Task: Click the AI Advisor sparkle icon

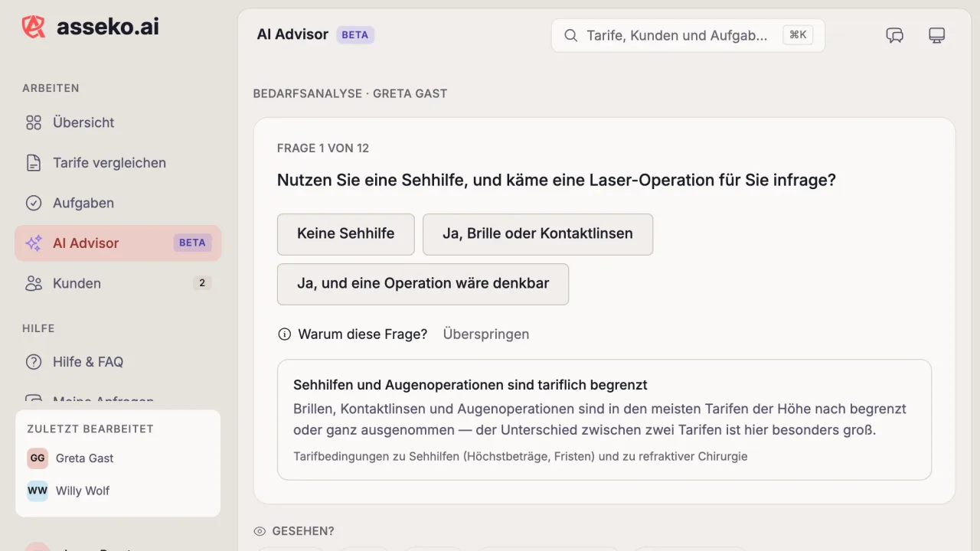Action: tap(34, 243)
